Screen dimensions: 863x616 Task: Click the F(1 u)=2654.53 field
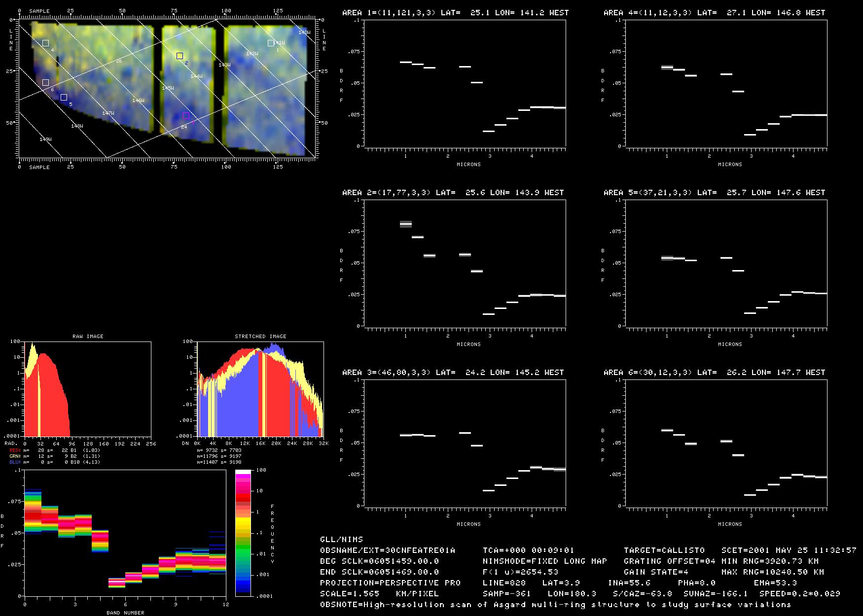(x=521, y=572)
